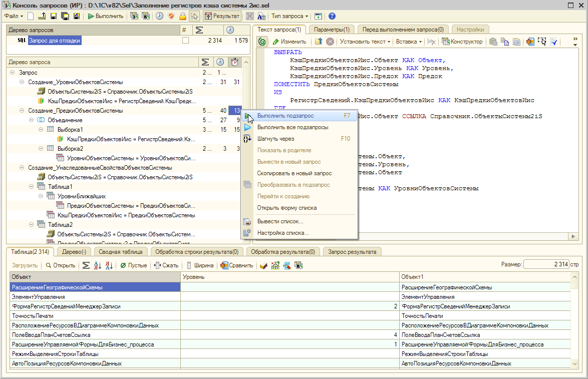Collapse the Создание_УровниОбъектовСистемы tree node

(22, 82)
